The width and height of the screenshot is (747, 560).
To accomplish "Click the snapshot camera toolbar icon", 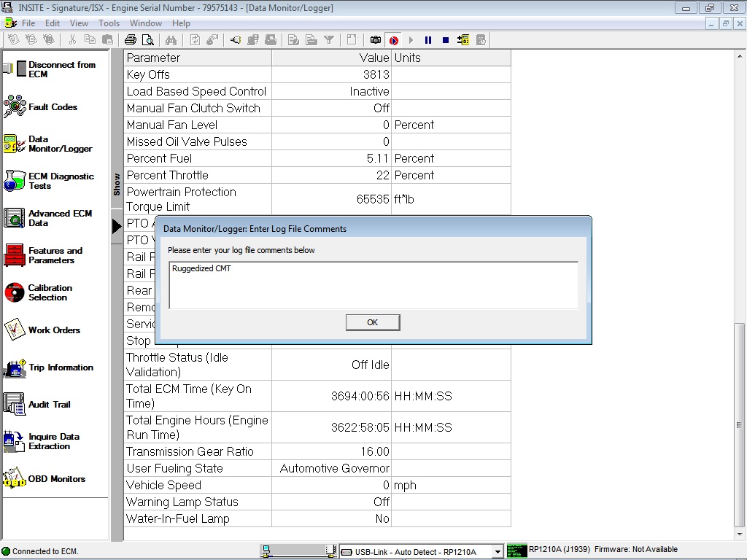I will (374, 39).
